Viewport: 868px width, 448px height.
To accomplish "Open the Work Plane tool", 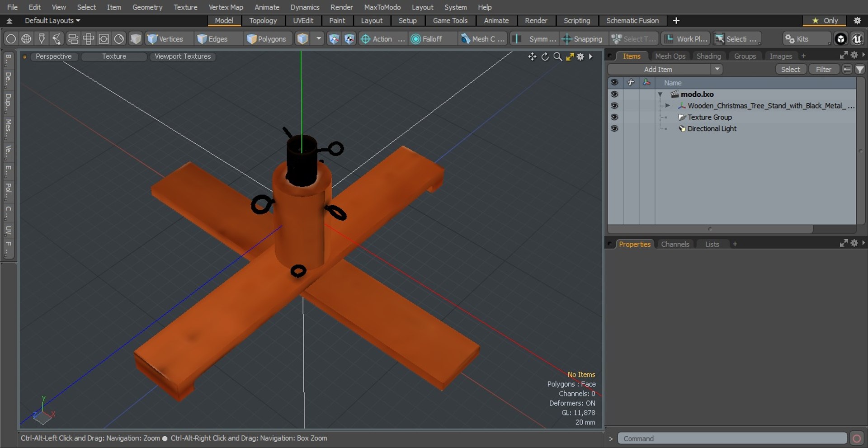I will point(686,39).
